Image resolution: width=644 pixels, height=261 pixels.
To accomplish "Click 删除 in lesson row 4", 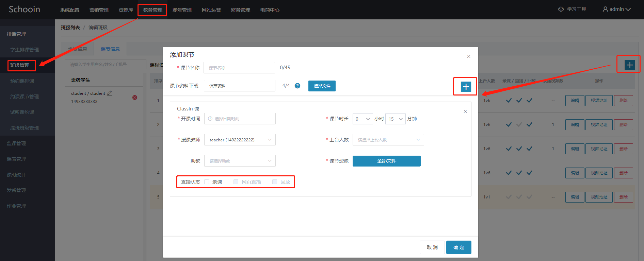I will pos(624,173).
